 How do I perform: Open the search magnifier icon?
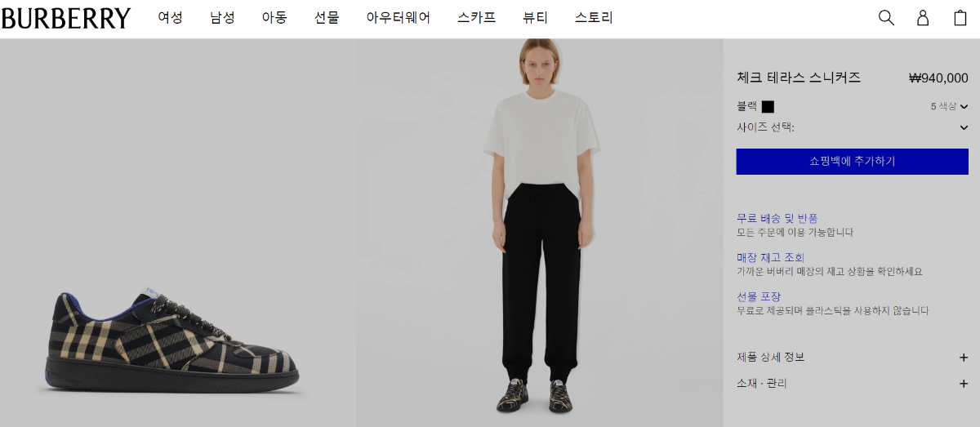(886, 18)
